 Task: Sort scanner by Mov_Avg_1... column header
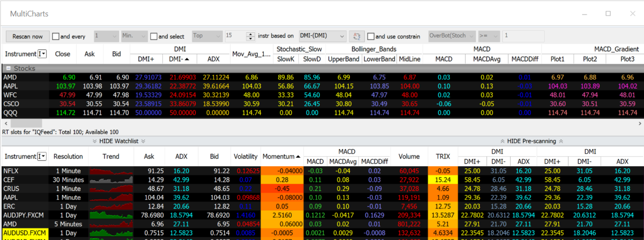(252, 54)
